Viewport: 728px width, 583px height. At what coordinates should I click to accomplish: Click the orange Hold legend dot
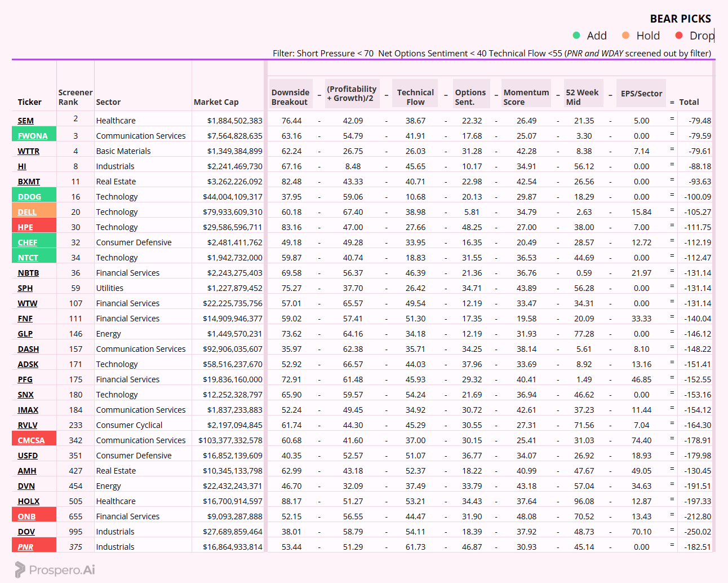pyautogui.click(x=625, y=36)
